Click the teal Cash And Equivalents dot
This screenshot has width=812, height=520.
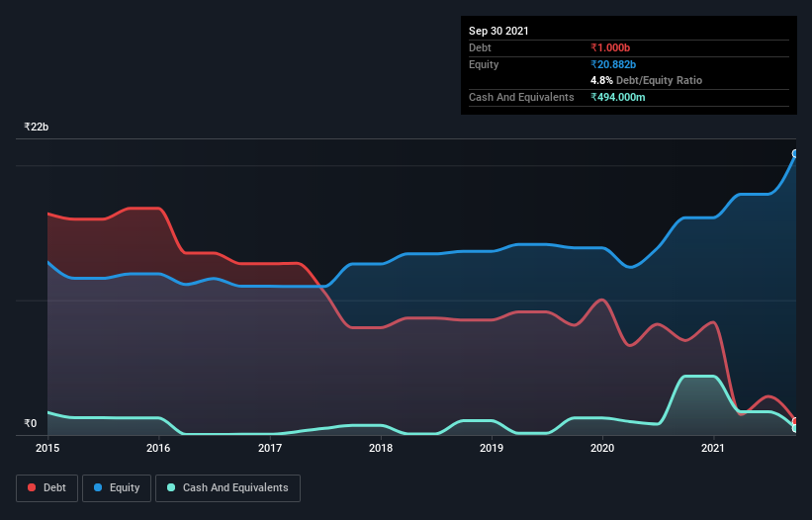pyautogui.click(x=171, y=487)
